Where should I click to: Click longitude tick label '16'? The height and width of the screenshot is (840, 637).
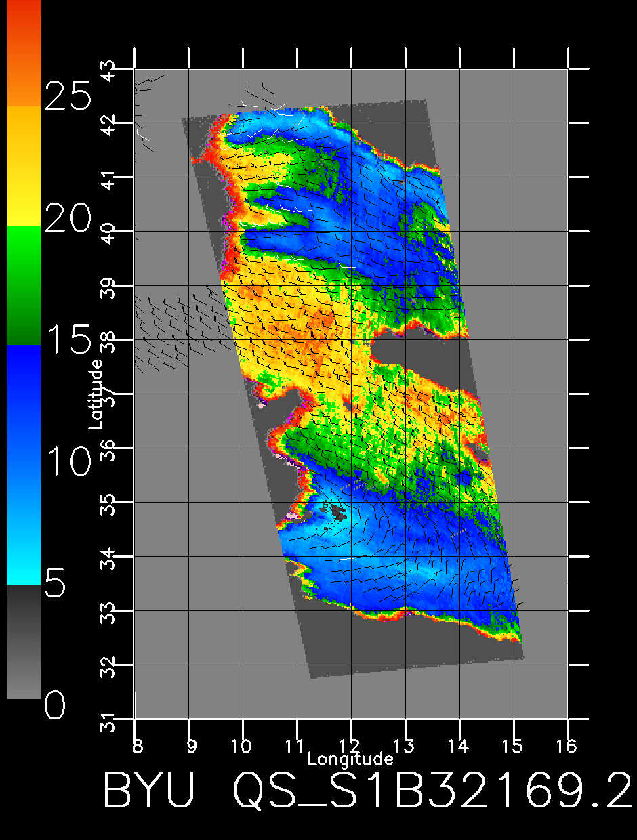567,747
